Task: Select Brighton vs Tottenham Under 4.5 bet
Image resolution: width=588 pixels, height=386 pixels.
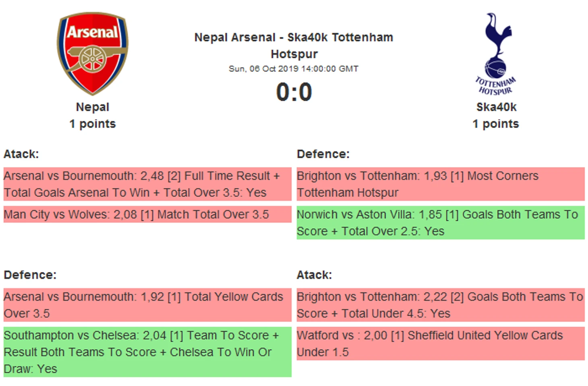Action: pos(440,305)
